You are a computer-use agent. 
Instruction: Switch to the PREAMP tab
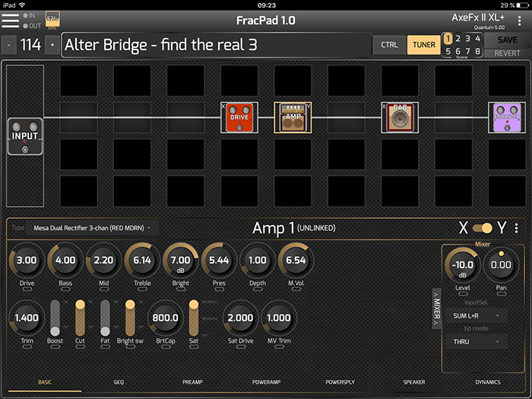pos(192,382)
